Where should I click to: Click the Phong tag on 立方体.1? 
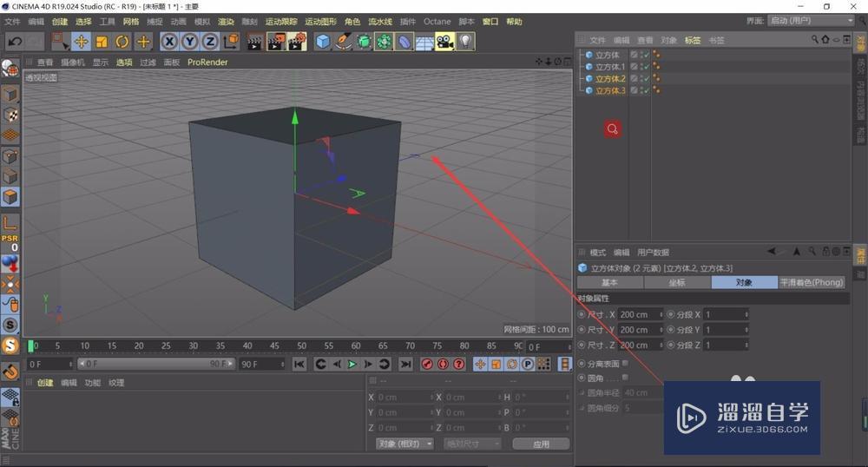[656, 66]
